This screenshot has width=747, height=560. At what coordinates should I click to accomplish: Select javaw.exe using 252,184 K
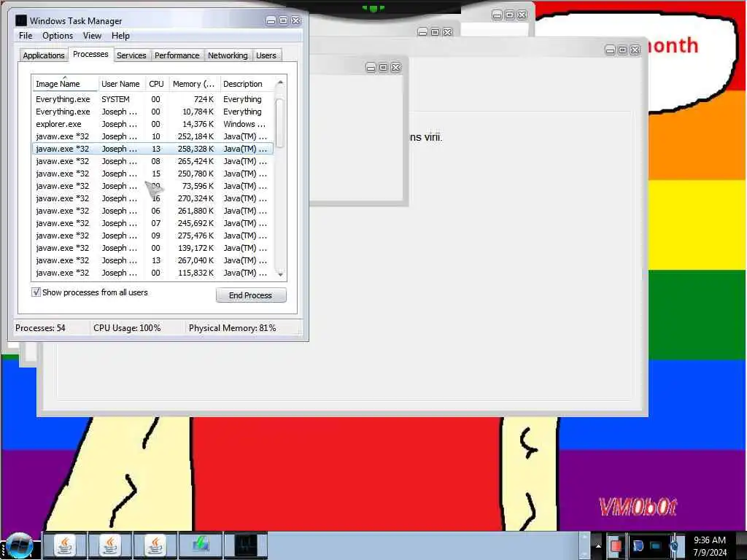153,136
